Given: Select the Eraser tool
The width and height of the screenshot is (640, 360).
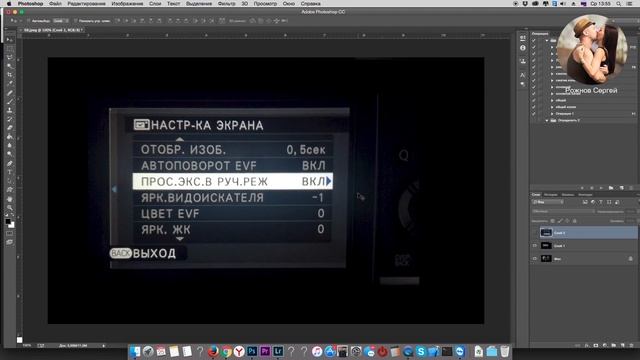Looking at the screenshot, I should [10, 128].
